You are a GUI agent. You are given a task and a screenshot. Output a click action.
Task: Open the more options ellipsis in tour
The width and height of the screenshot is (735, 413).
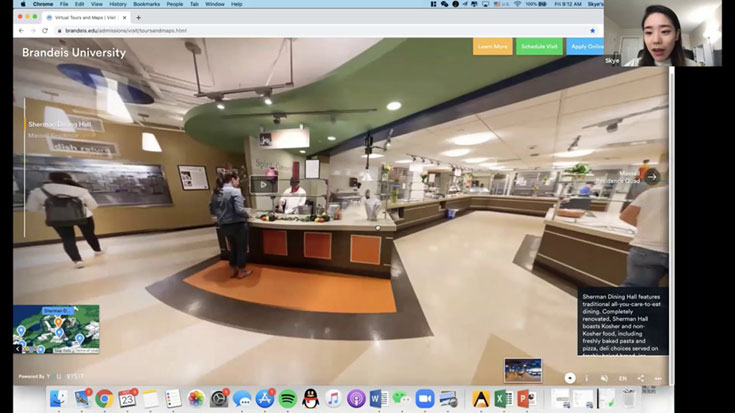[658, 378]
